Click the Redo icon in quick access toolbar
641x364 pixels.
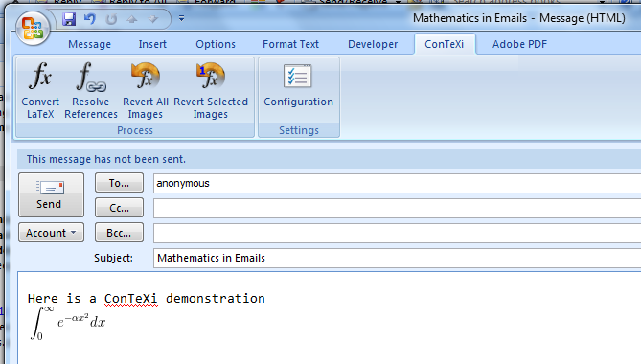[111, 19]
